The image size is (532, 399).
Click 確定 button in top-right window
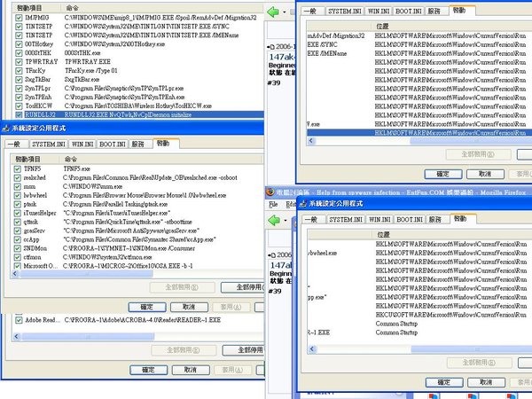click(x=443, y=174)
